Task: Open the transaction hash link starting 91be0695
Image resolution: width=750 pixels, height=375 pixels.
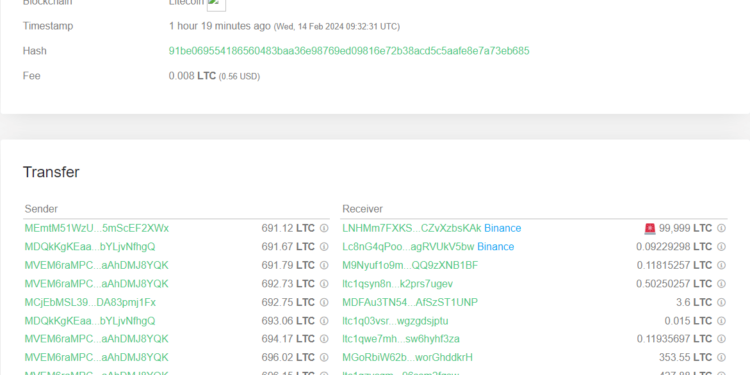Action: coord(349,51)
